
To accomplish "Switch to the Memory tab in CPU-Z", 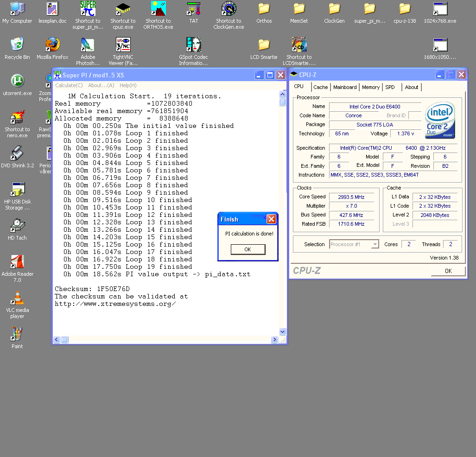I will click(x=371, y=87).
